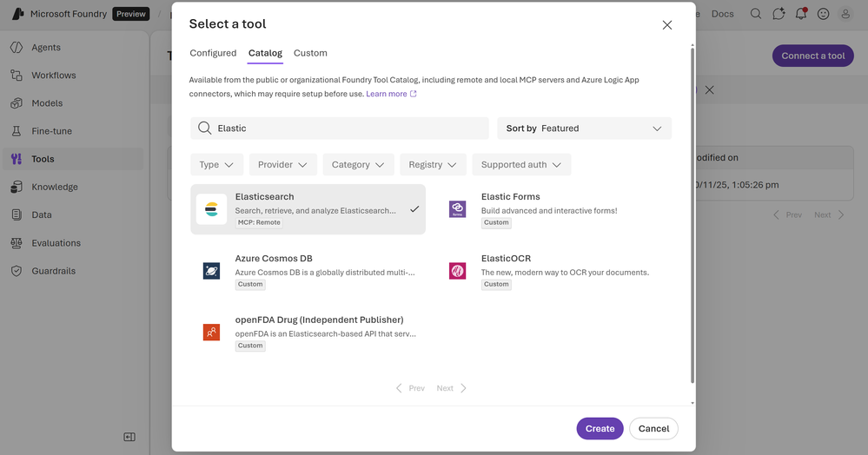Screen dimensions: 868x455
Task: Open Knowledge in the sidebar
Action: pyautogui.click(x=73, y=187)
